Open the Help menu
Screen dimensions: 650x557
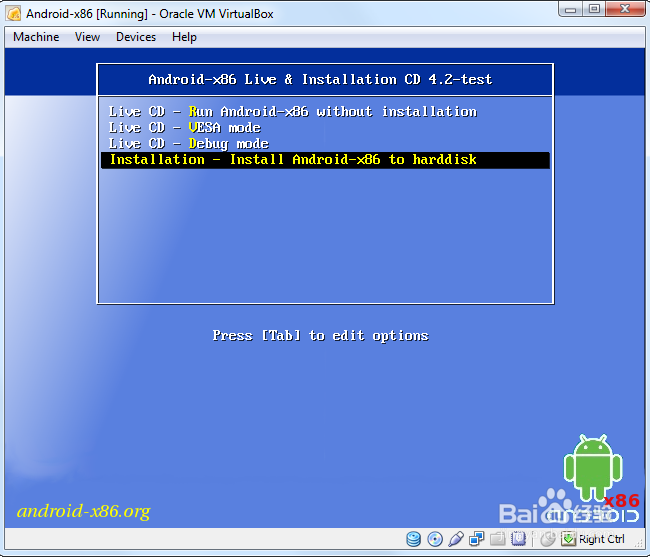(184, 37)
